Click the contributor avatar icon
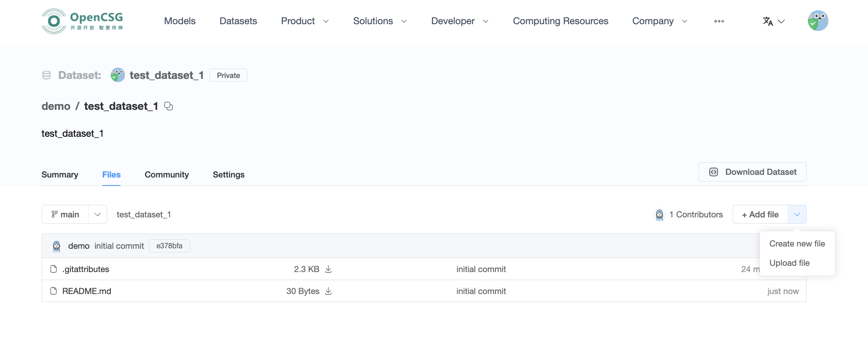The width and height of the screenshot is (868, 346). click(659, 215)
